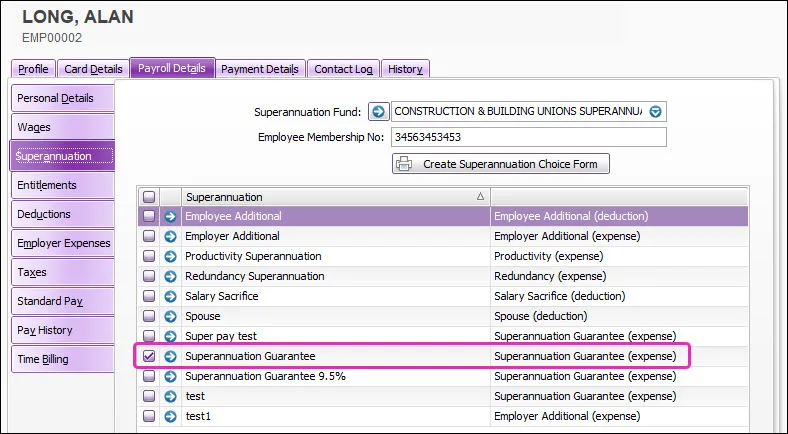Image resolution: width=788 pixels, height=434 pixels.
Task: Select 'Employer Additional' row name
Action: click(x=232, y=236)
